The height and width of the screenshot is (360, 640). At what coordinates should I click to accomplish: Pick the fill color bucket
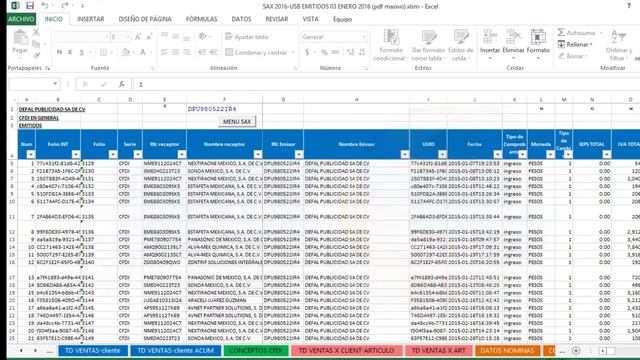(125, 52)
